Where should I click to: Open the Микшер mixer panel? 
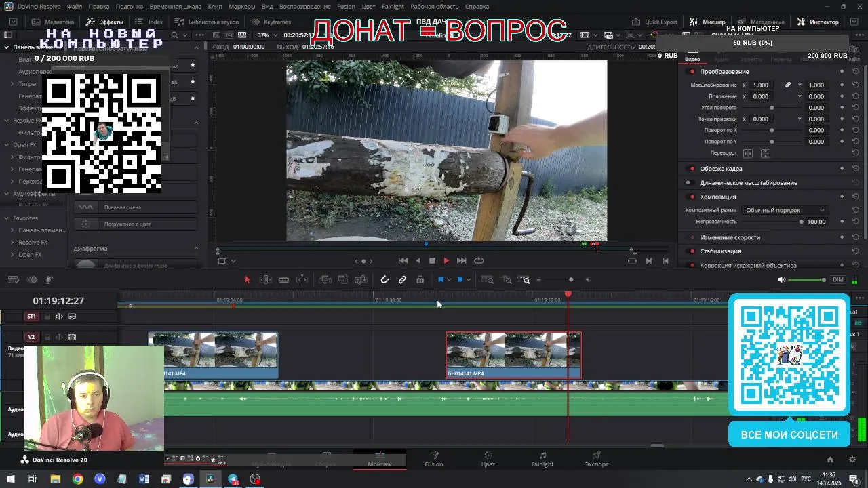[707, 22]
